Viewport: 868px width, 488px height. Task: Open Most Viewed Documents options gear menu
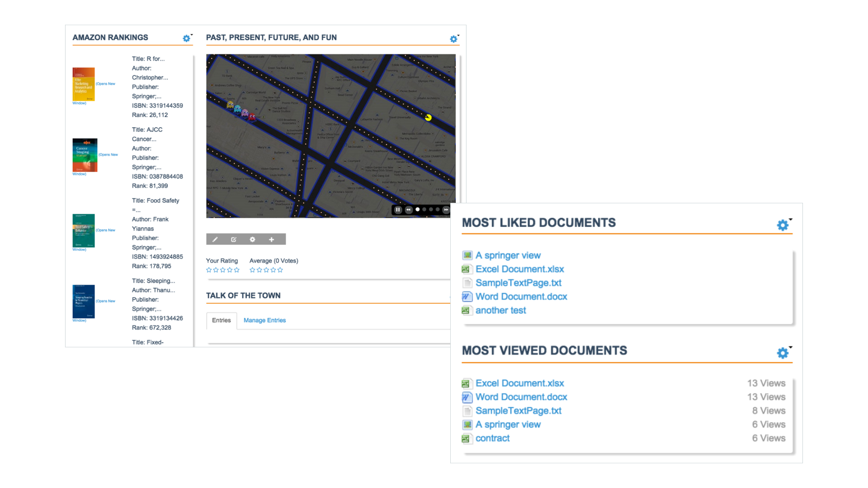coord(783,353)
